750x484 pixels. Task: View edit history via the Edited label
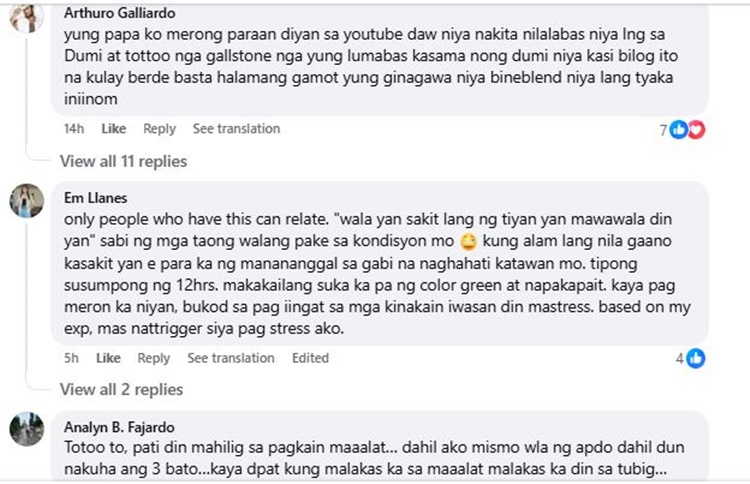pyautogui.click(x=310, y=358)
